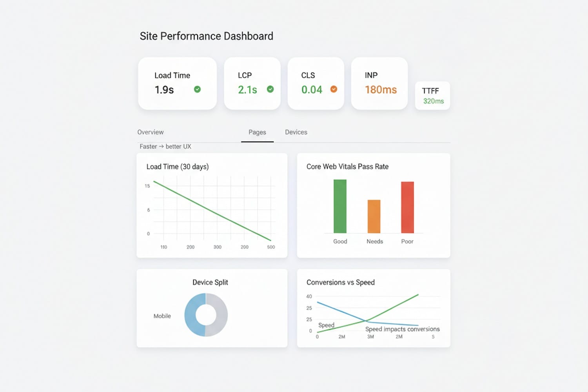
Task: Click the blue declining Speed line
Action: 341,311
